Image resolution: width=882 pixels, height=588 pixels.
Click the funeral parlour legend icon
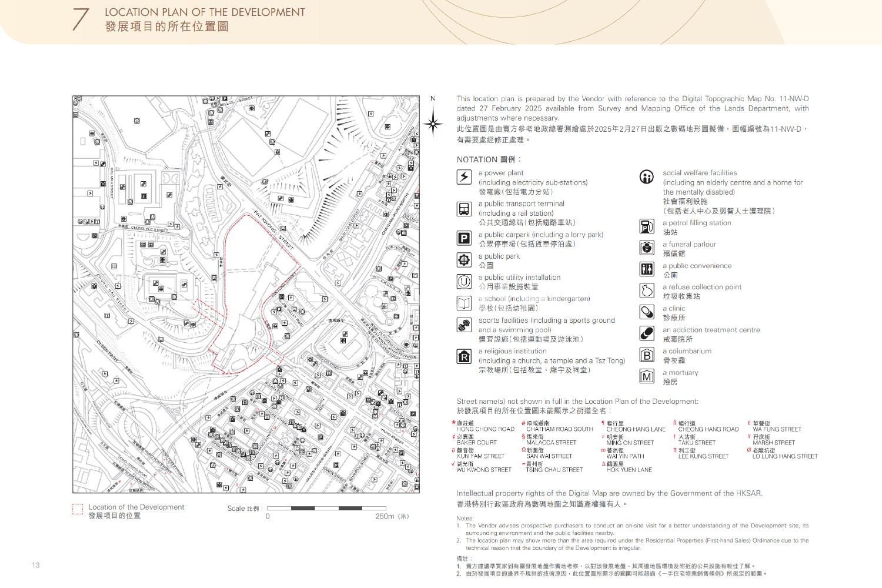[x=647, y=248]
